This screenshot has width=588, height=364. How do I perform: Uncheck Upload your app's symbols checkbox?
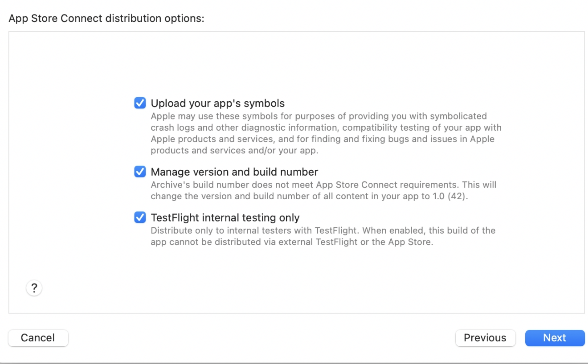pyautogui.click(x=140, y=103)
